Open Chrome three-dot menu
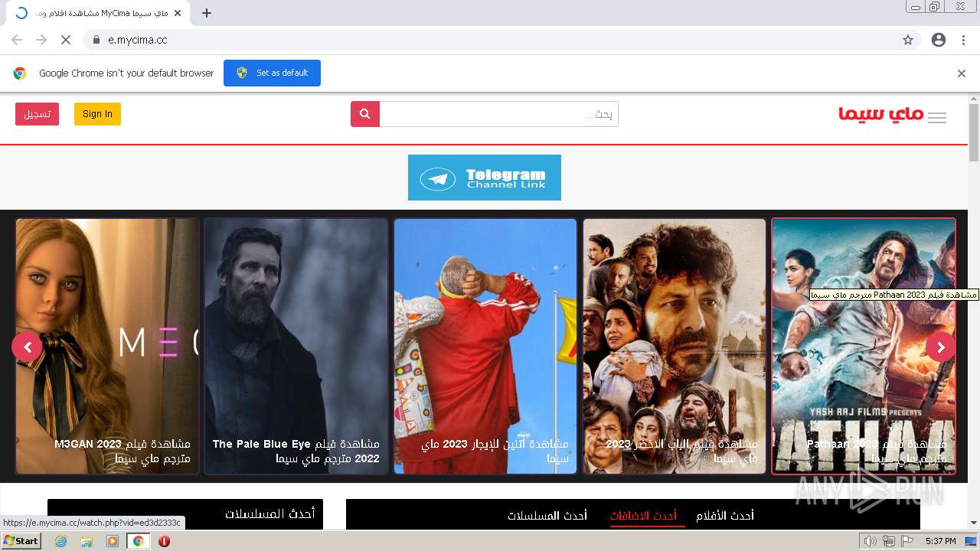This screenshot has width=980, height=551. [x=963, y=40]
